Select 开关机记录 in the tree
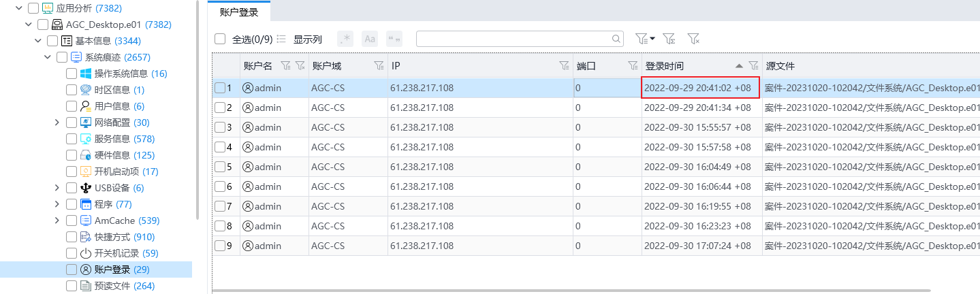Image resolution: width=980 pixels, height=294 pixels. 116,253
